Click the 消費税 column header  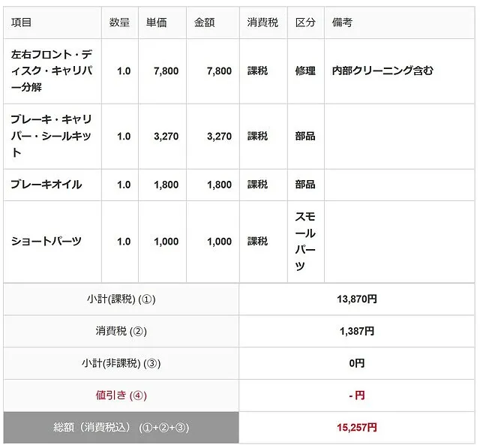[262, 23]
